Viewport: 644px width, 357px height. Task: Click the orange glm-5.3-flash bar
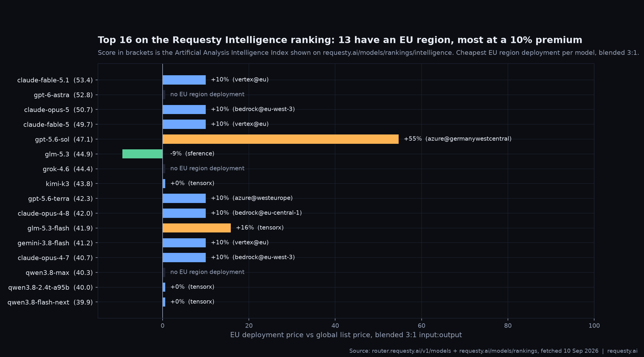197,228
